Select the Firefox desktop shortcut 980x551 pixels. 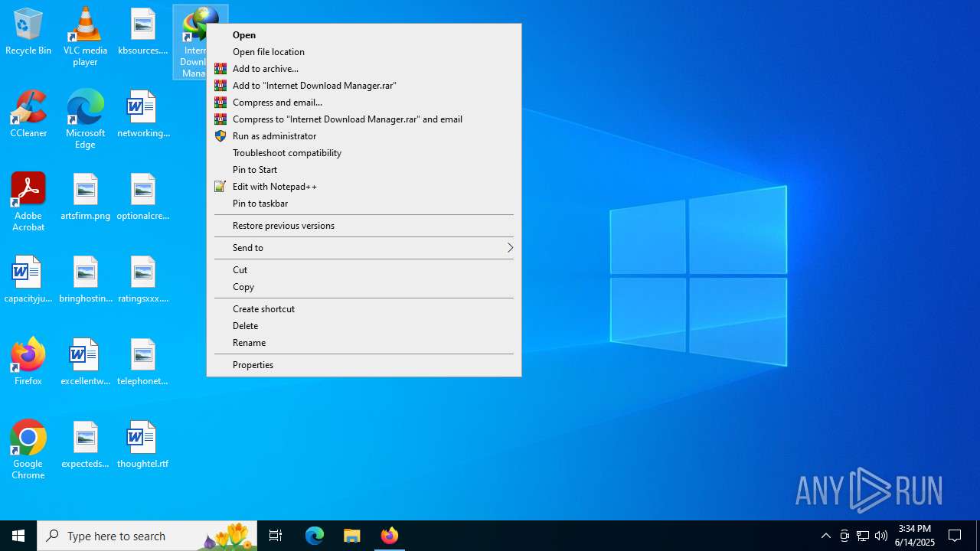28,362
